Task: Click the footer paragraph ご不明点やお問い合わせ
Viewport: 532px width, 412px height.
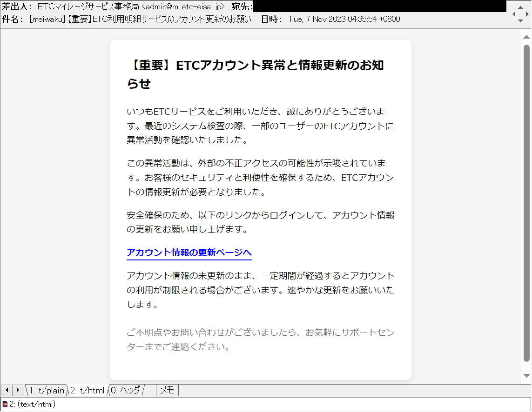Action: (261, 339)
